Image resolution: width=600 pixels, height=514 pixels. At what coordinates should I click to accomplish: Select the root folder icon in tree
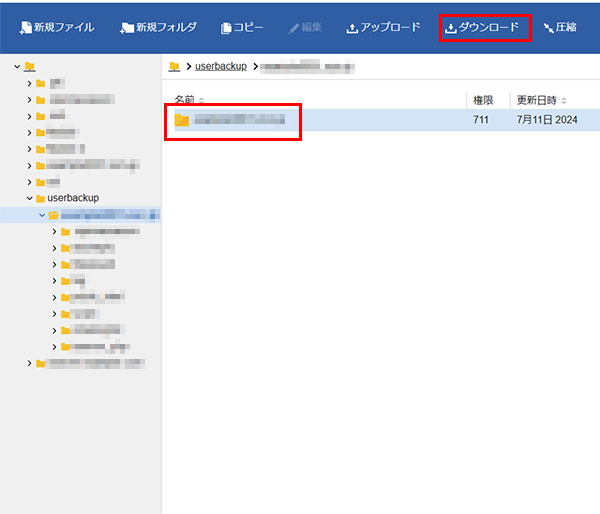[x=29, y=67]
